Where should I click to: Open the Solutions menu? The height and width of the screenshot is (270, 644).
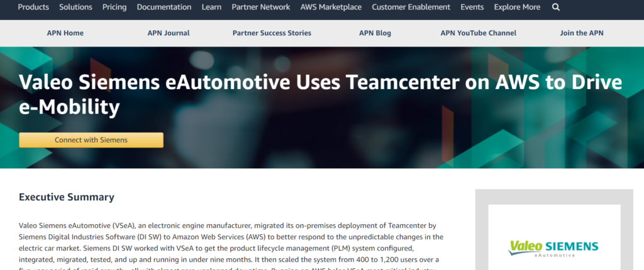(75, 7)
